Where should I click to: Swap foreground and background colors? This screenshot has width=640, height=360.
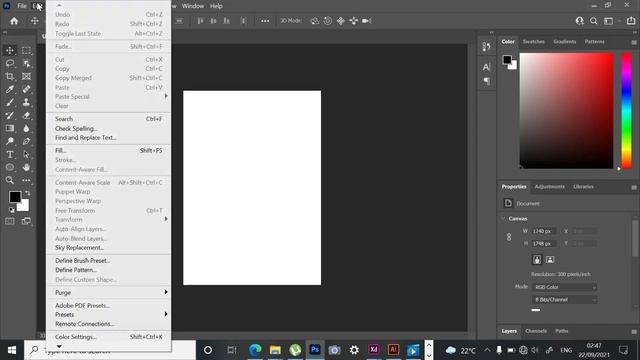coord(28,193)
